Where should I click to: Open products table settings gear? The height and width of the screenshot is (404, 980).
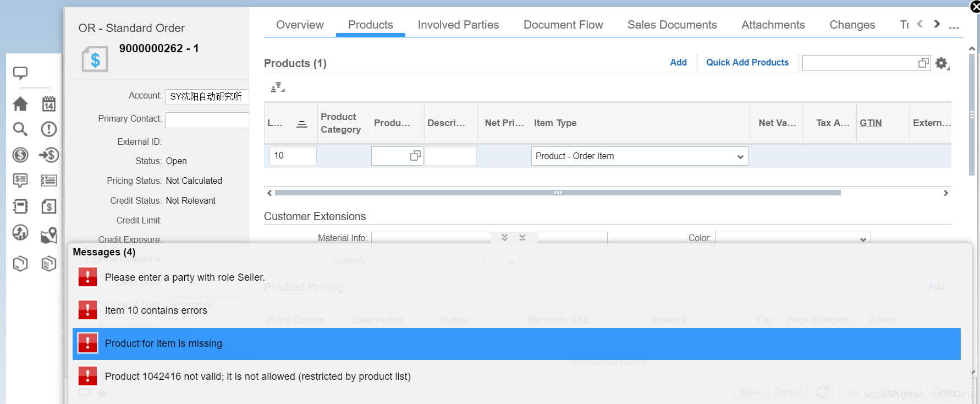click(x=942, y=64)
